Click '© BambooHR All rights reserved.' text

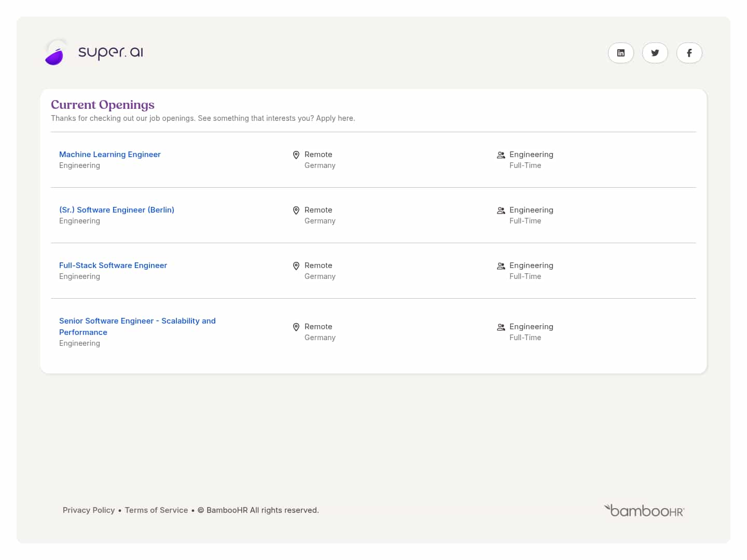258,510
